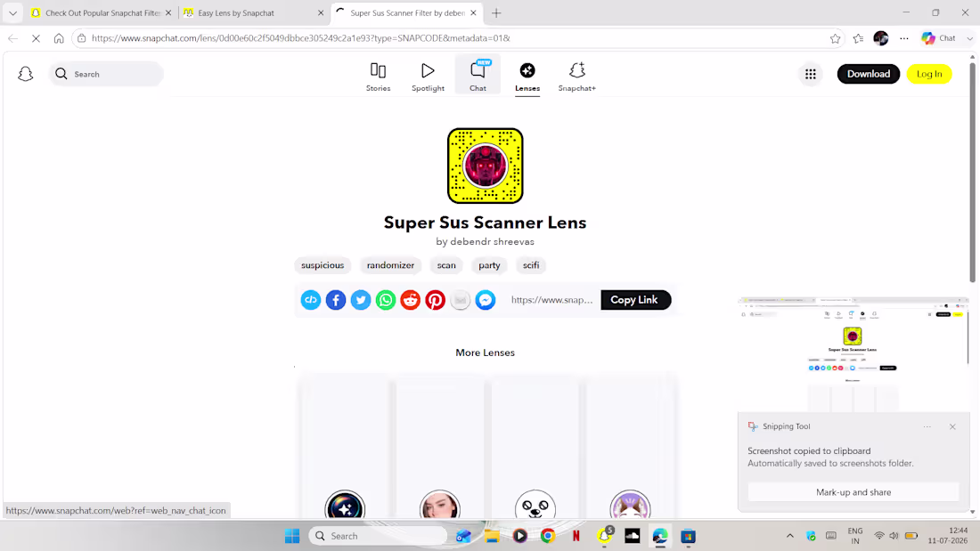The image size is (980, 551).
Task: Expand the Copilot Chat dropdown arrow
Action: 969,38
